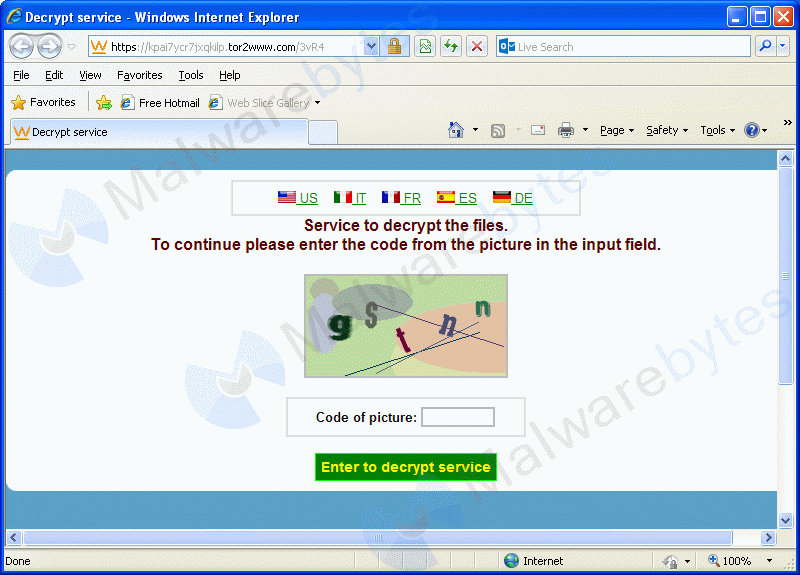Click the Code of picture input field

(x=458, y=417)
